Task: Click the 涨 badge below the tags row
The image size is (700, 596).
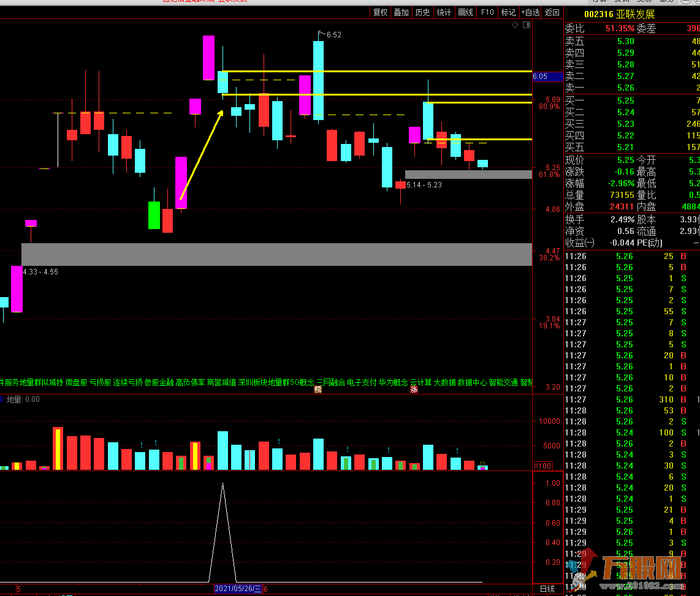Action: tap(414, 390)
